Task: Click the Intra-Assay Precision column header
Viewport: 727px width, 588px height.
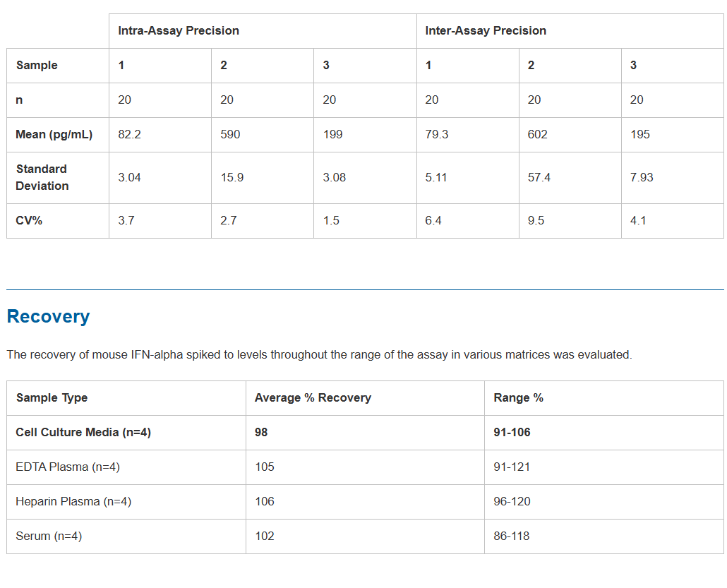Action: tap(179, 31)
